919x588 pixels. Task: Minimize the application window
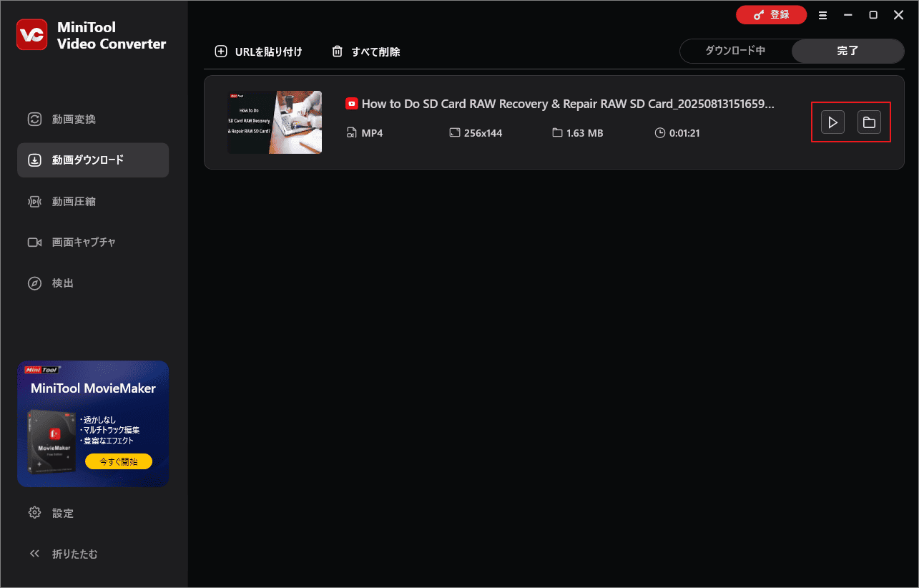(x=847, y=15)
